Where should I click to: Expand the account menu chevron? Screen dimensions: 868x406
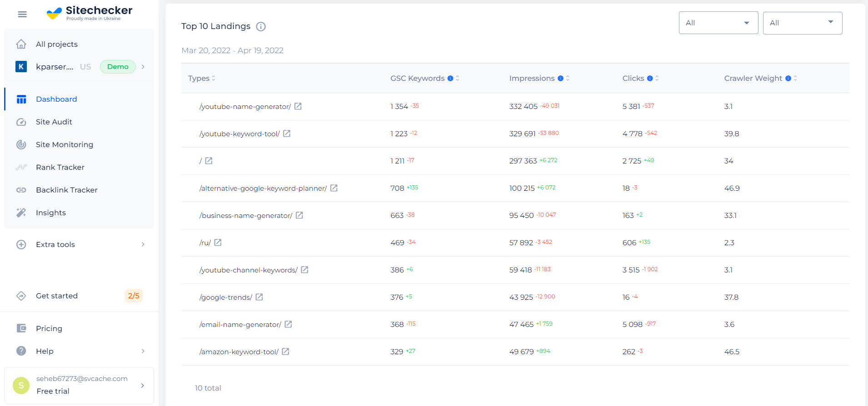click(x=143, y=385)
